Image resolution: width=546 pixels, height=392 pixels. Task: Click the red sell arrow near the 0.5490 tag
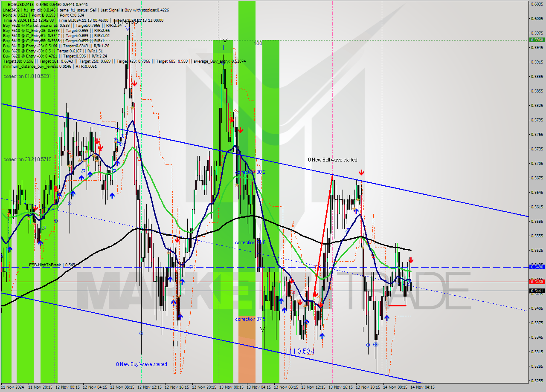tap(411, 260)
